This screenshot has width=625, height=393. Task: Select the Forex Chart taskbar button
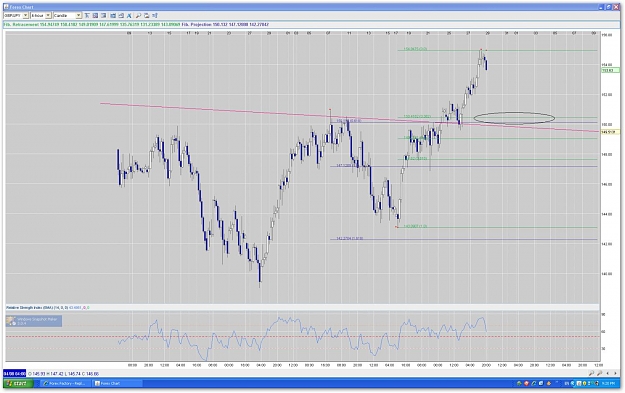[x=117, y=383]
